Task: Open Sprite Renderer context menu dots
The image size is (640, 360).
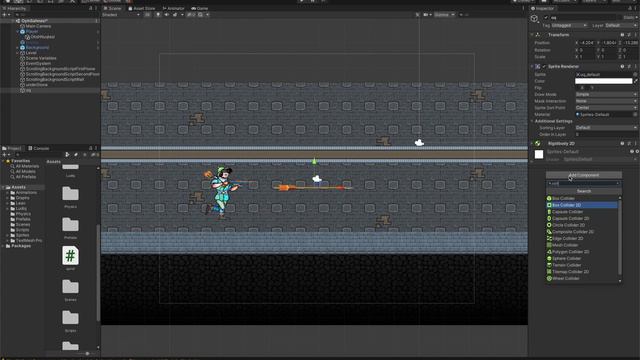Action: click(636, 66)
